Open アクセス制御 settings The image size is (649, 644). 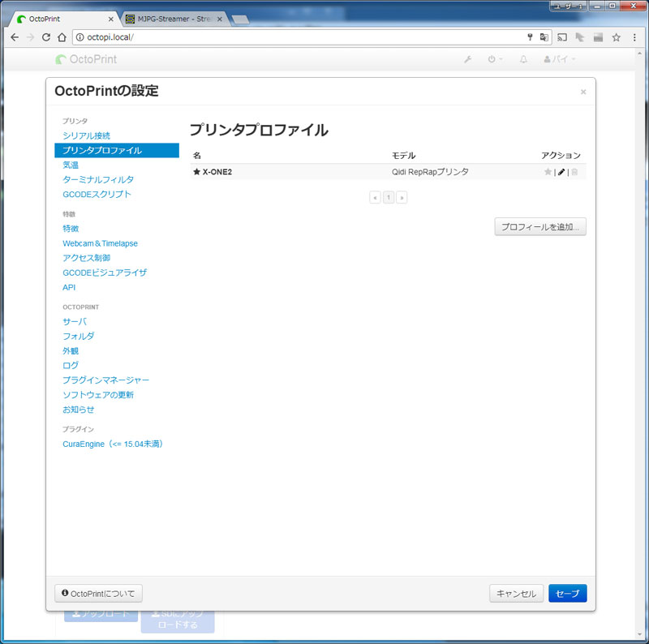[87, 258]
